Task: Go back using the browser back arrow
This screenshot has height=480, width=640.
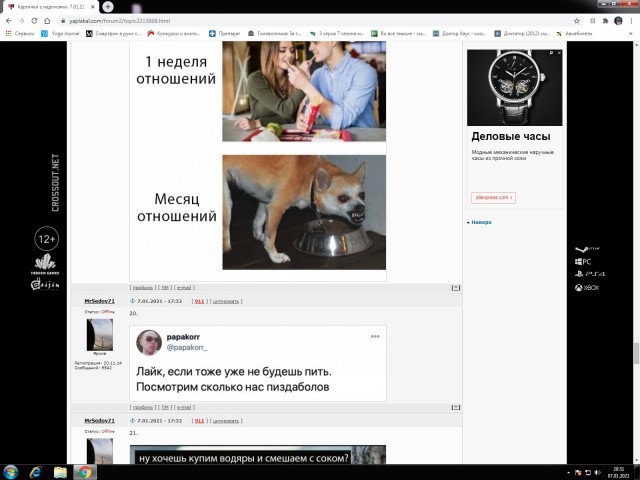Action: point(9,21)
